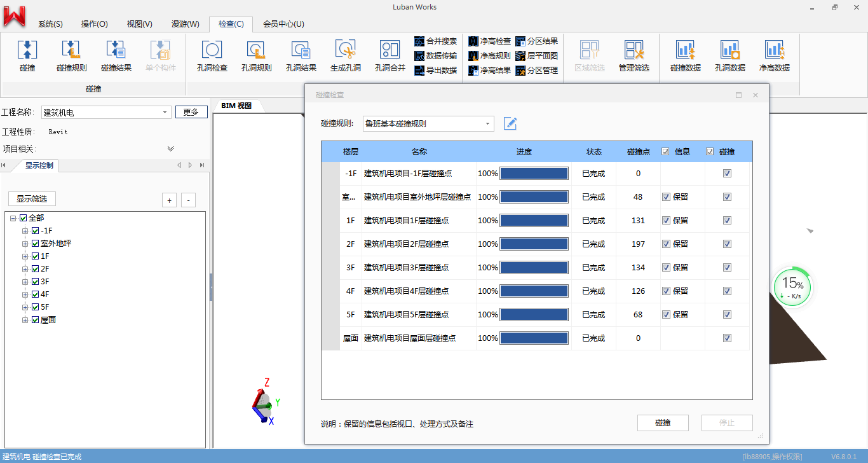868x463 pixels.
Task: Toggle the 碰撞 header checkbox
Action: (710, 151)
